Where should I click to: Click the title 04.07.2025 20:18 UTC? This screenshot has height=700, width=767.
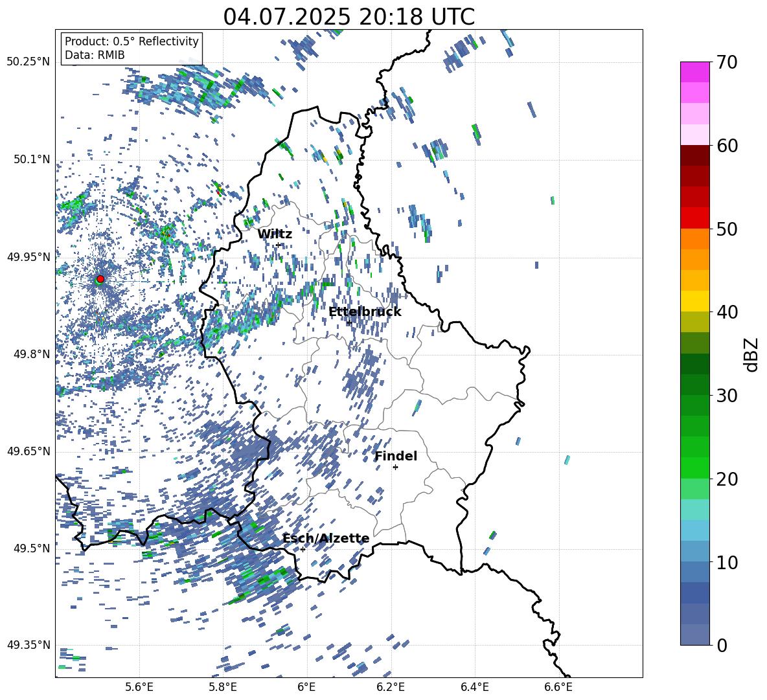click(x=349, y=17)
